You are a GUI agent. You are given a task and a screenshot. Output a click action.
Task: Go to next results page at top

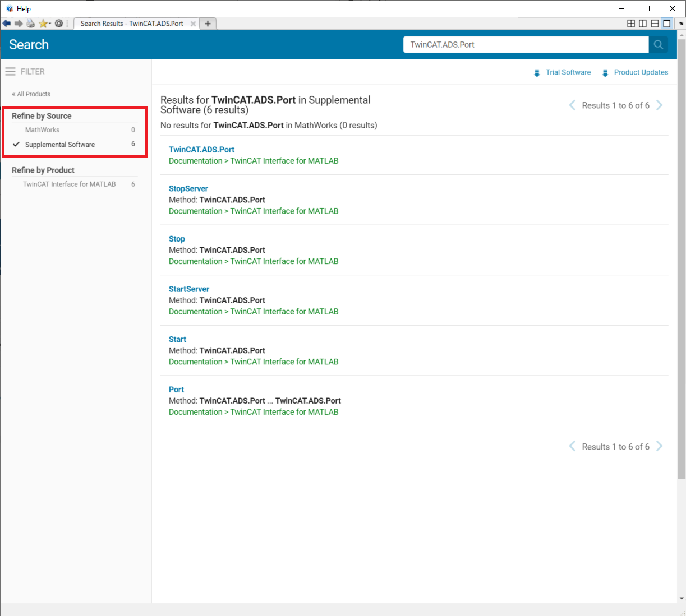click(x=660, y=105)
